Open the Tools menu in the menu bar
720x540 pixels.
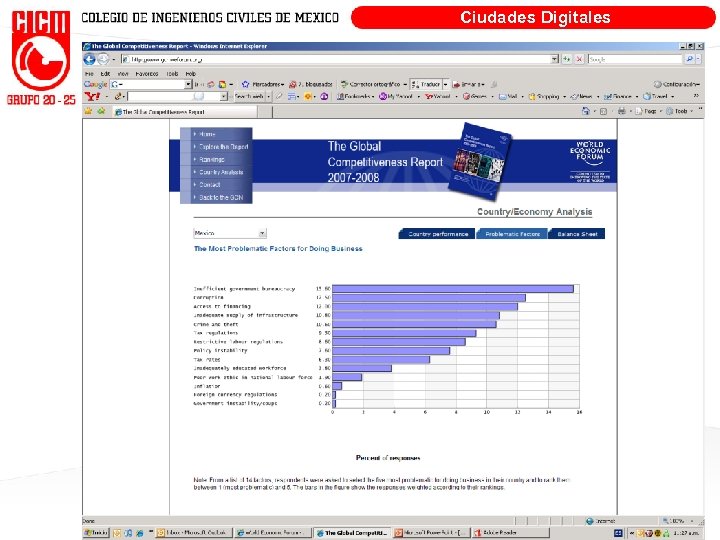[172, 73]
